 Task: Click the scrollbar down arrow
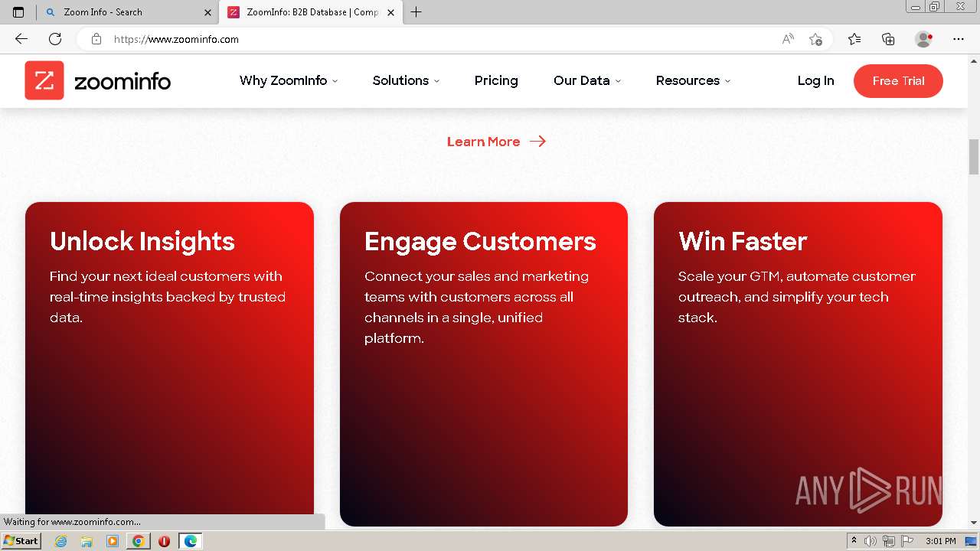point(974,523)
